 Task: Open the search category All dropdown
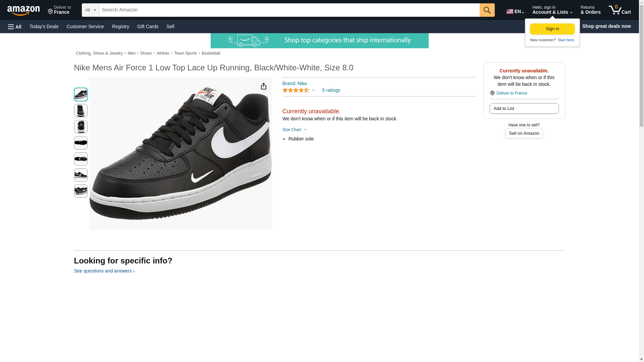click(x=90, y=10)
